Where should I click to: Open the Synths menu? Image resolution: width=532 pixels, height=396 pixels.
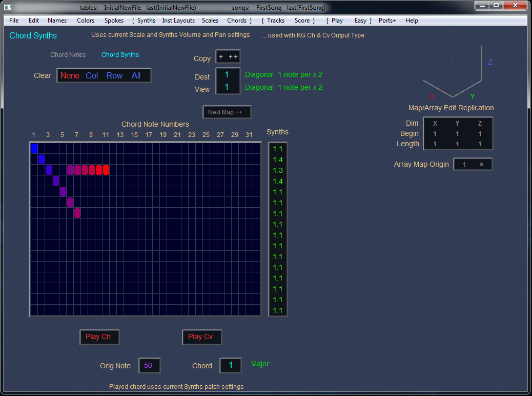click(x=146, y=21)
